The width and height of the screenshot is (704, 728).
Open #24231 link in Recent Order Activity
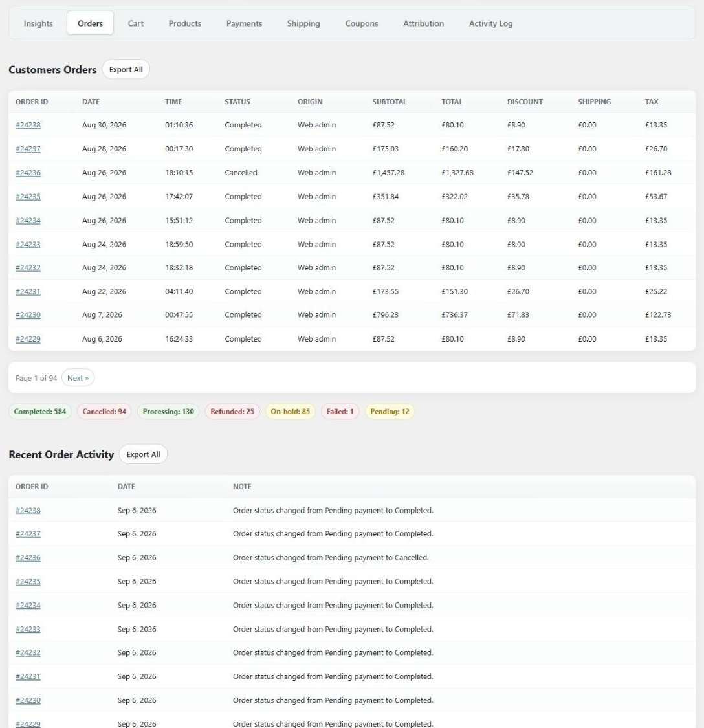tap(28, 676)
